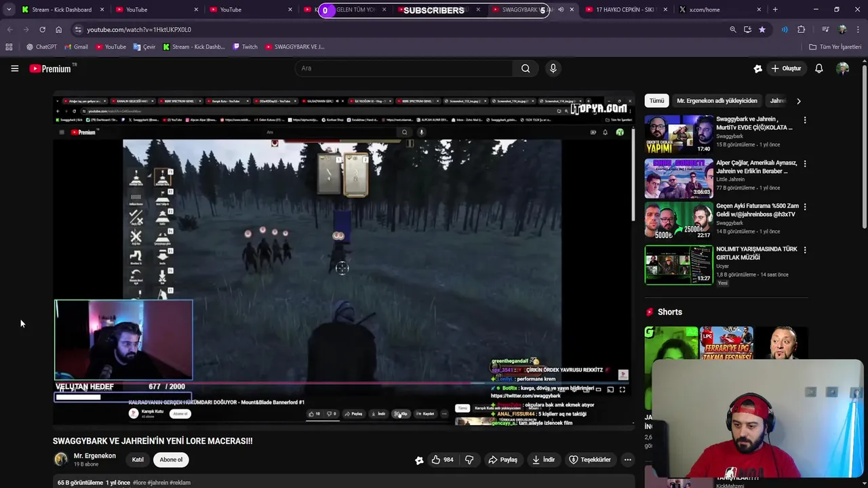This screenshot has height=488, width=868.
Task: Open the Chrome profile avatar in toolbar
Action: 842,30
